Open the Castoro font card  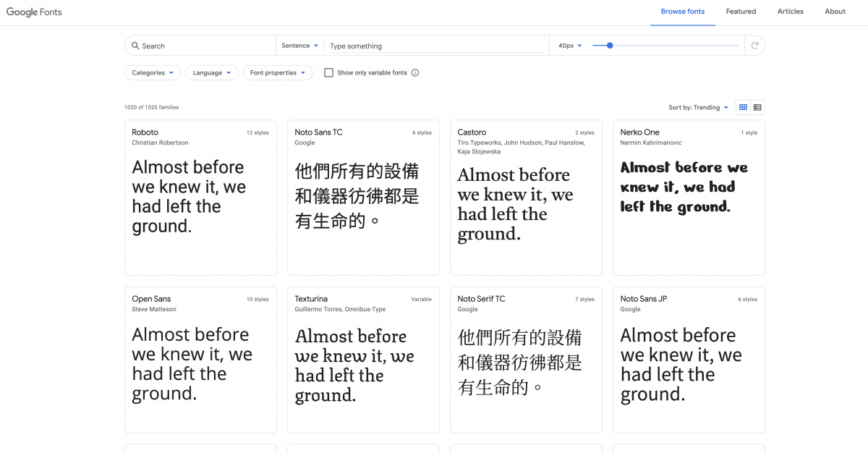pos(526,198)
